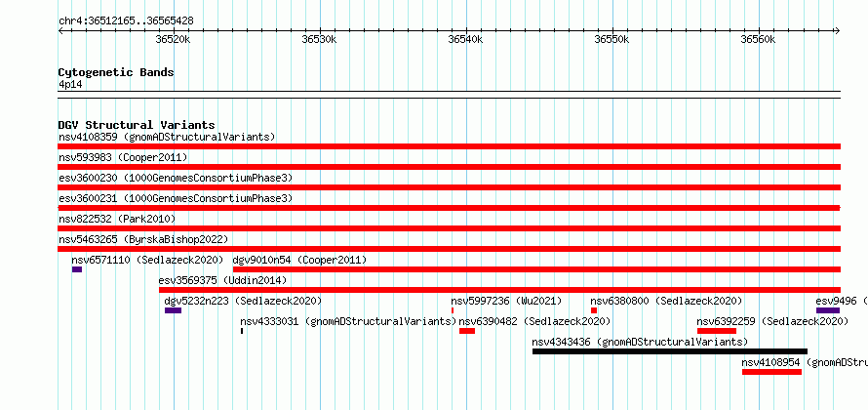Click the red nsv4108954 feature bar

click(771, 372)
